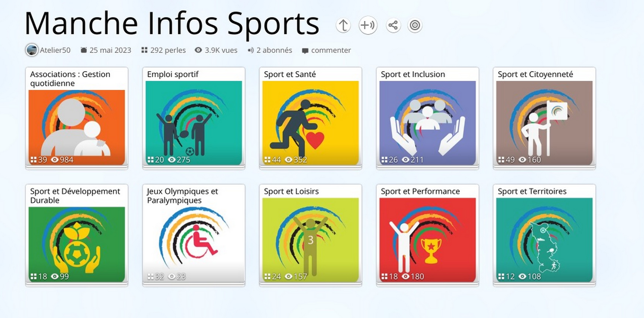The image size is (644, 318).
Task: Click the grid icon beside 292 perles
Action: tap(144, 50)
